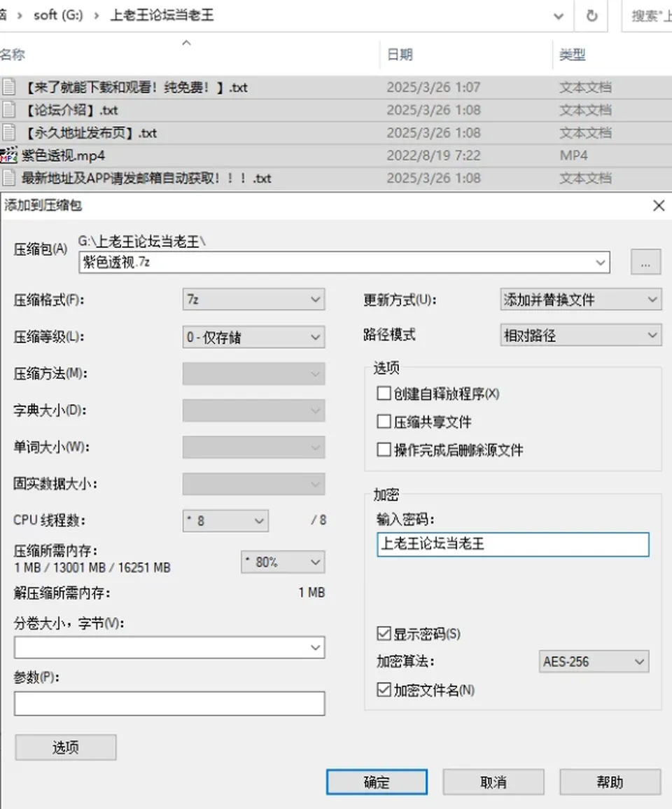Click the 取消 button
This screenshot has width=672, height=809.
(493, 782)
